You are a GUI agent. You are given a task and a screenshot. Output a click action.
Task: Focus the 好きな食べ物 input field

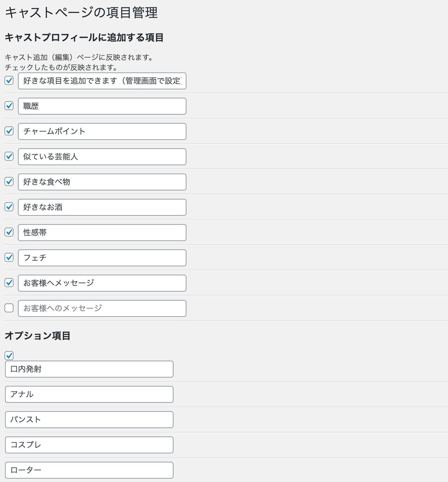[x=102, y=182]
